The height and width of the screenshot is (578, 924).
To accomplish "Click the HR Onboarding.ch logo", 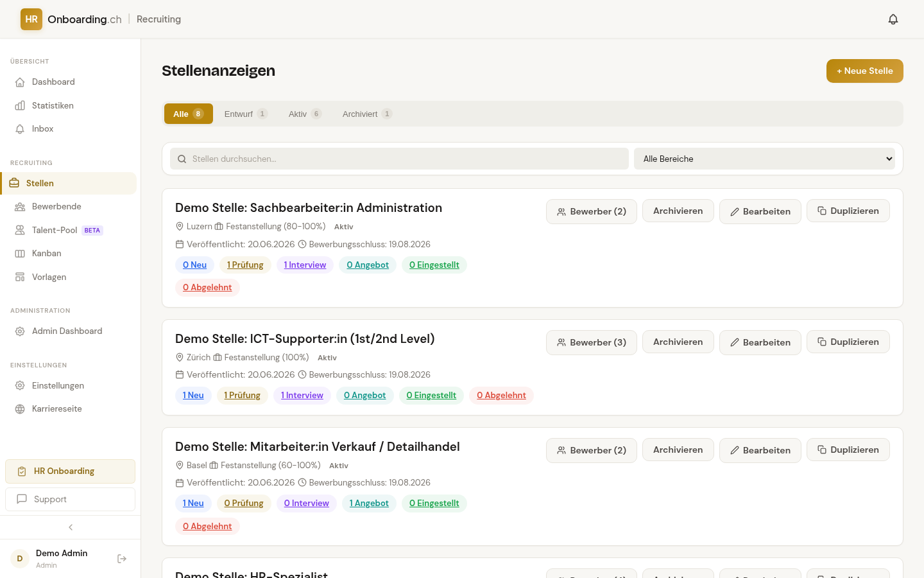I will tap(71, 19).
